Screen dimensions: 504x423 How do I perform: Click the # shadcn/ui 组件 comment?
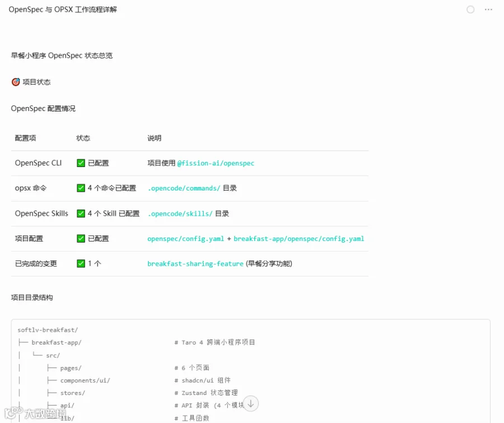tap(203, 380)
